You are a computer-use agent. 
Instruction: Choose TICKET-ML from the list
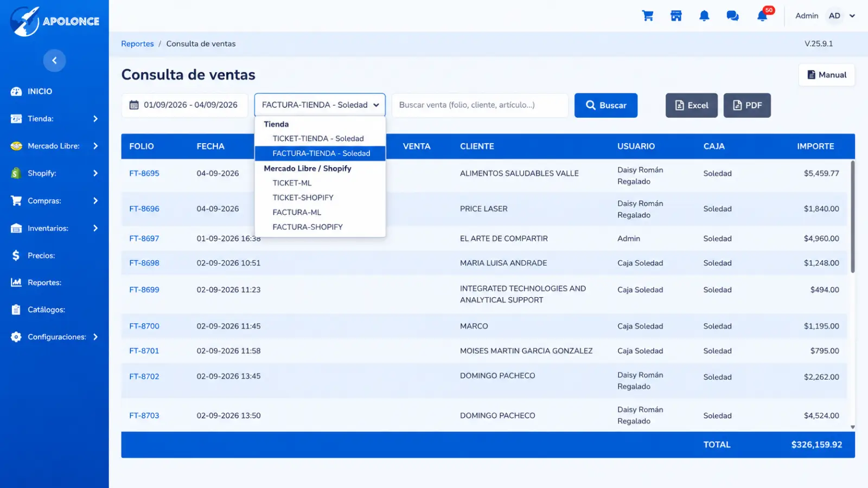coord(320,183)
